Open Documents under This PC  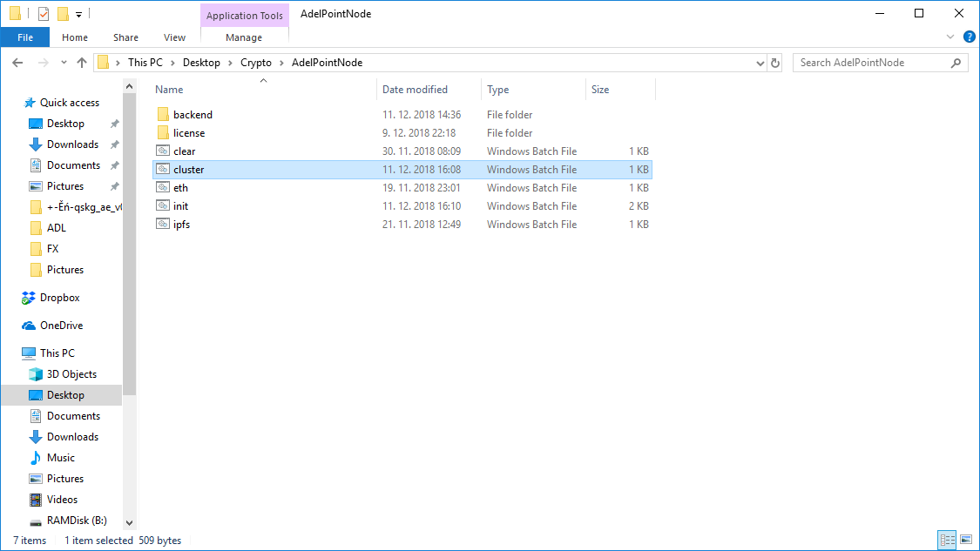coord(73,416)
